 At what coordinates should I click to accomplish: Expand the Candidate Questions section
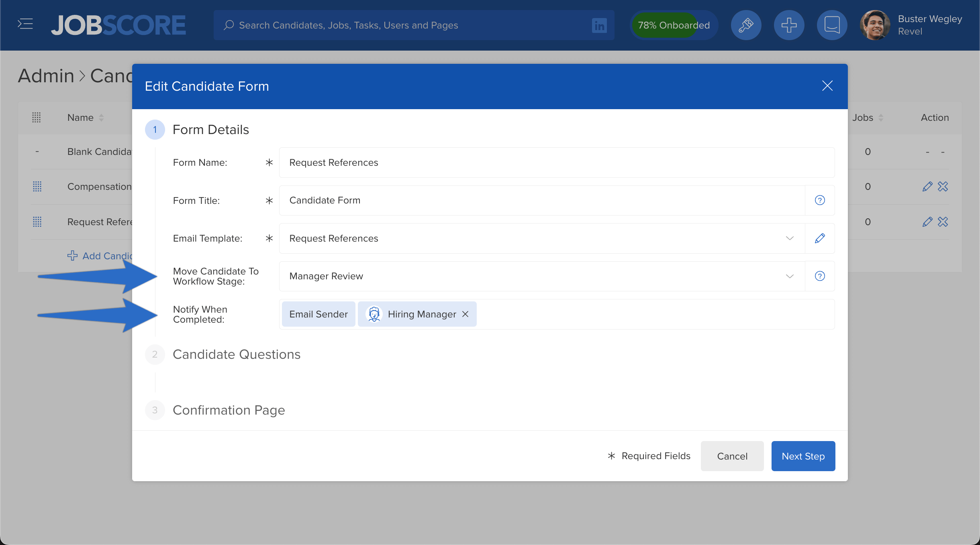tap(236, 354)
